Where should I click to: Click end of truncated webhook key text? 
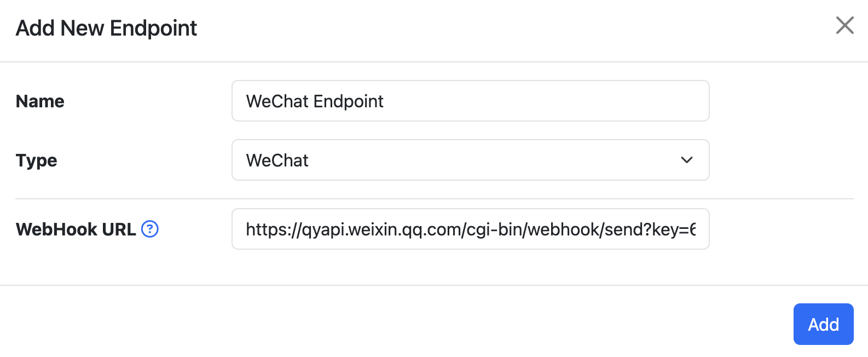point(693,229)
